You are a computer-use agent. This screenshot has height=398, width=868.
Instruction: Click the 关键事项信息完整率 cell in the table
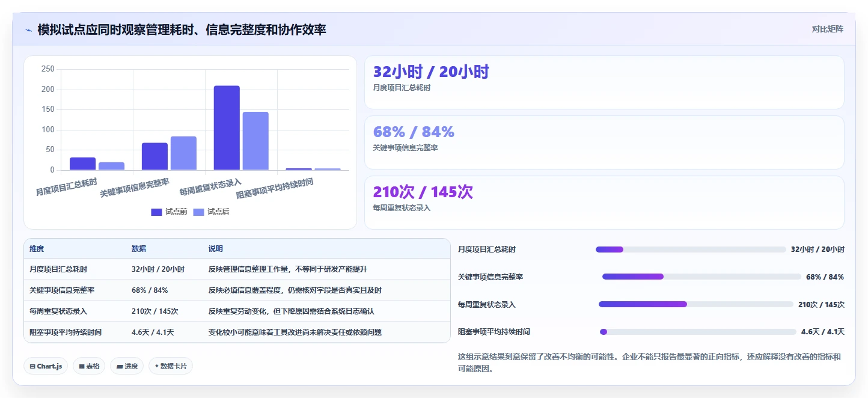62,290
